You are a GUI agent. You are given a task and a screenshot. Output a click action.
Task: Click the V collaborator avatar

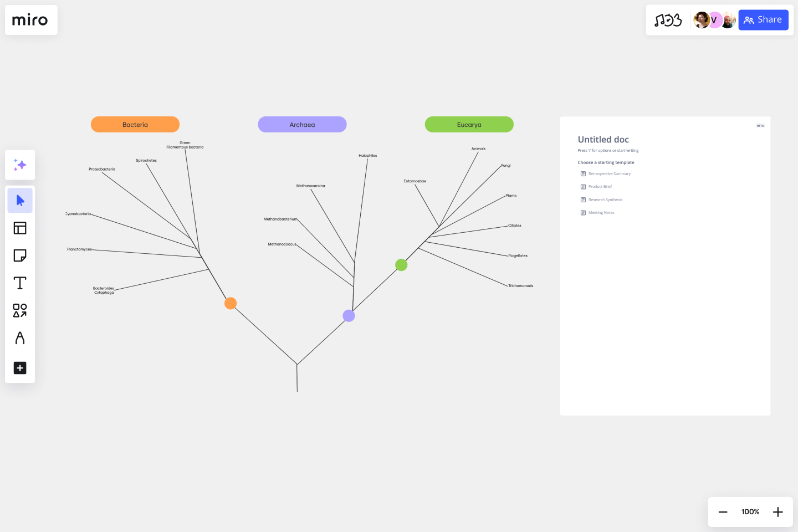click(714, 20)
